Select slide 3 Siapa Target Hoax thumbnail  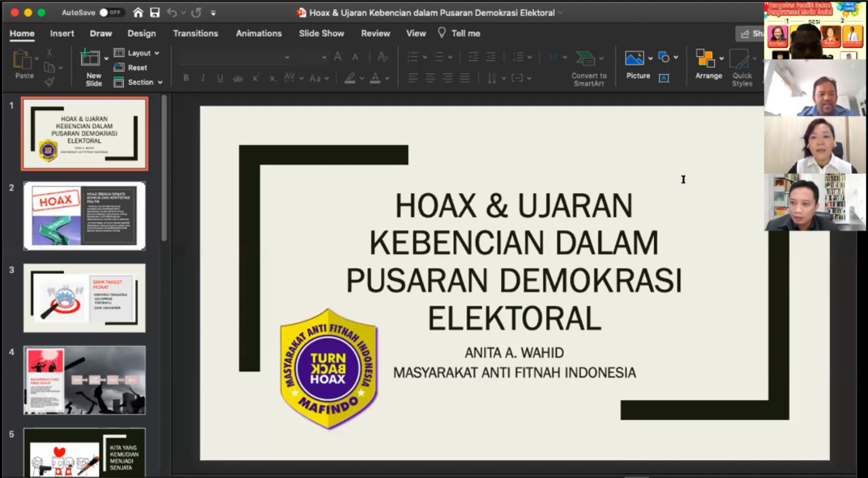[84, 298]
